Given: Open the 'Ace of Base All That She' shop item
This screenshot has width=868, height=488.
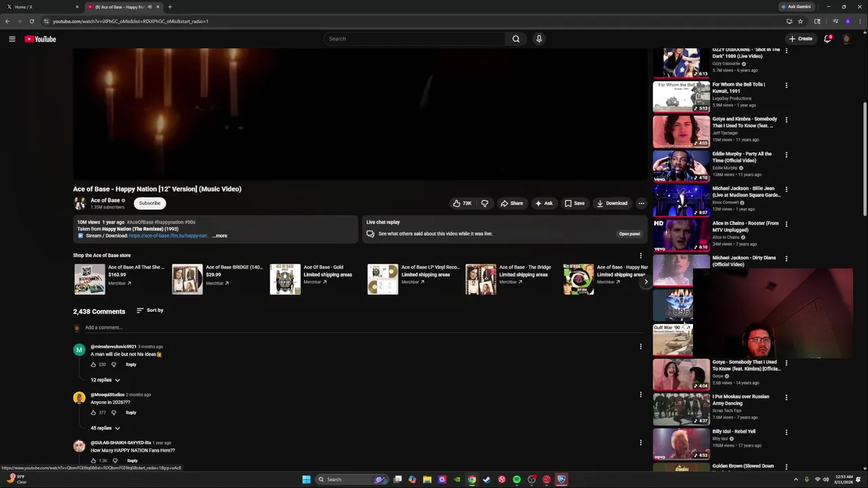Looking at the screenshot, I should (x=120, y=279).
